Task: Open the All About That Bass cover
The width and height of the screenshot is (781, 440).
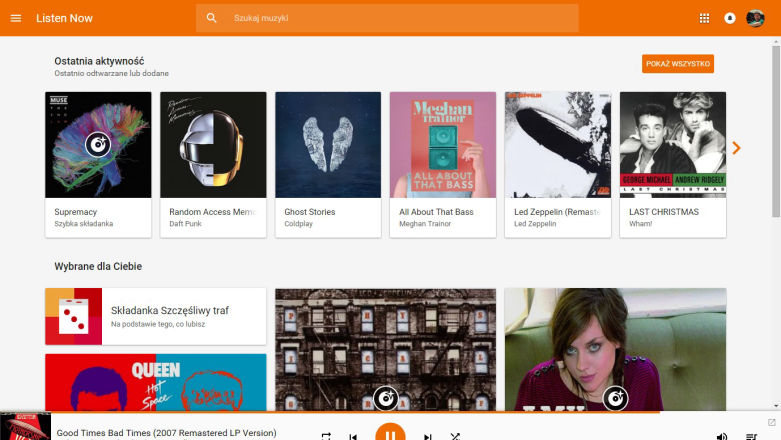Action: click(x=443, y=145)
